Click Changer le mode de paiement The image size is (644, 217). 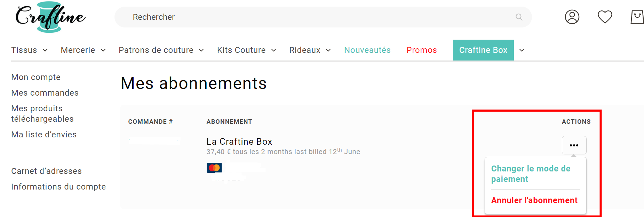(x=531, y=174)
